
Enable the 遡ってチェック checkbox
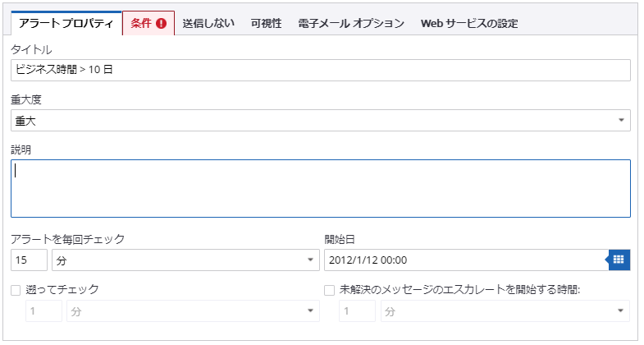16,290
